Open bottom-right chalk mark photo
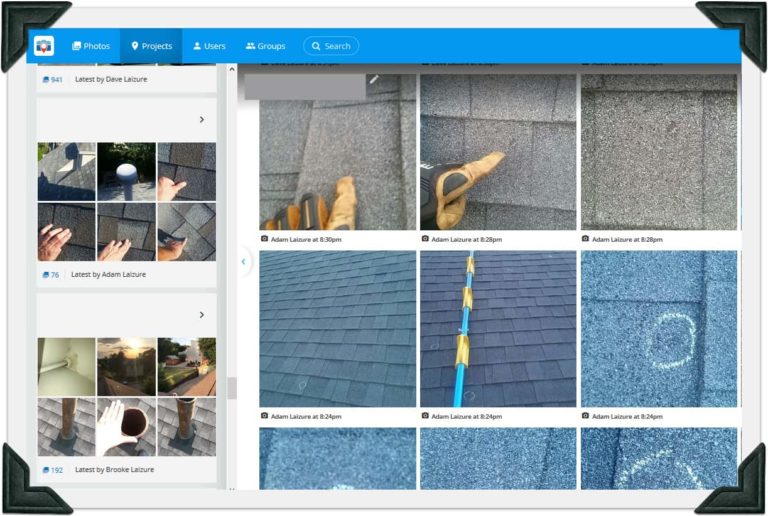 (x=659, y=458)
